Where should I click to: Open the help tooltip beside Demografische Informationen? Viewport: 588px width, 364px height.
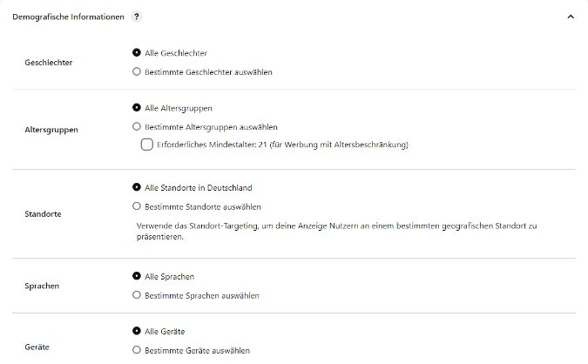pos(138,17)
